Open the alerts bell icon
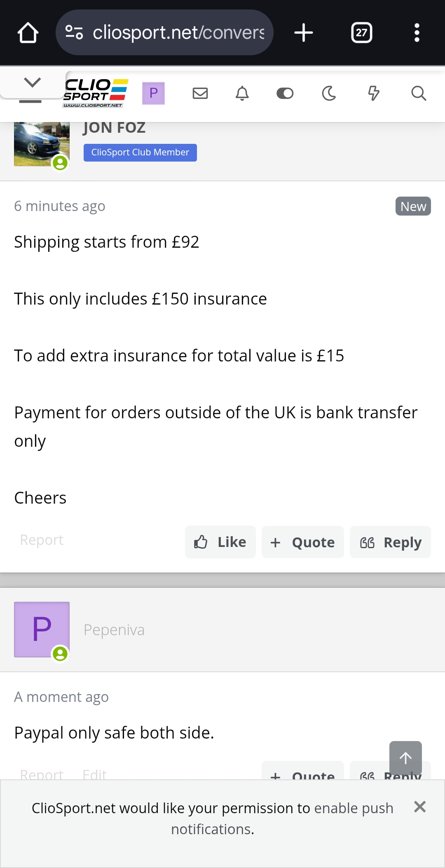 click(x=242, y=93)
